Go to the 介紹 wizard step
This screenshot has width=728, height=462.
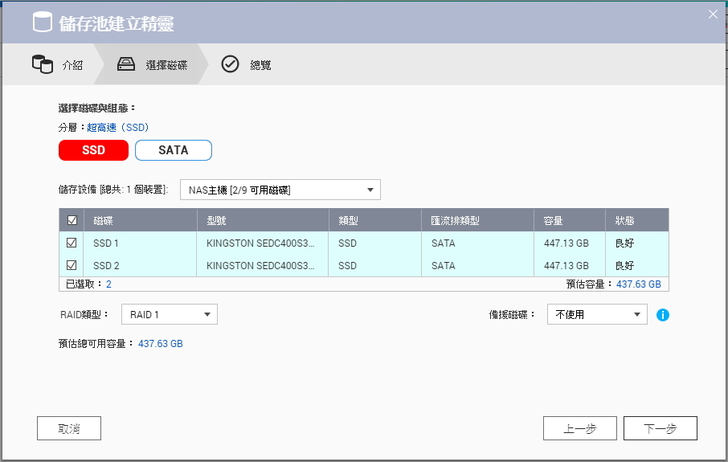click(x=72, y=65)
